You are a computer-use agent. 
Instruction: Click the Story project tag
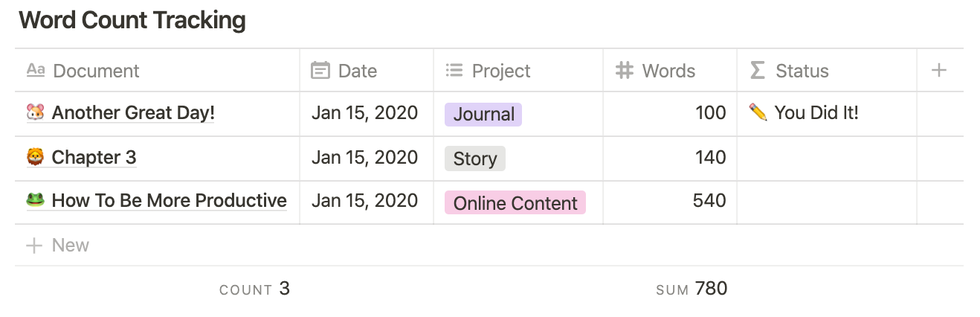475,158
